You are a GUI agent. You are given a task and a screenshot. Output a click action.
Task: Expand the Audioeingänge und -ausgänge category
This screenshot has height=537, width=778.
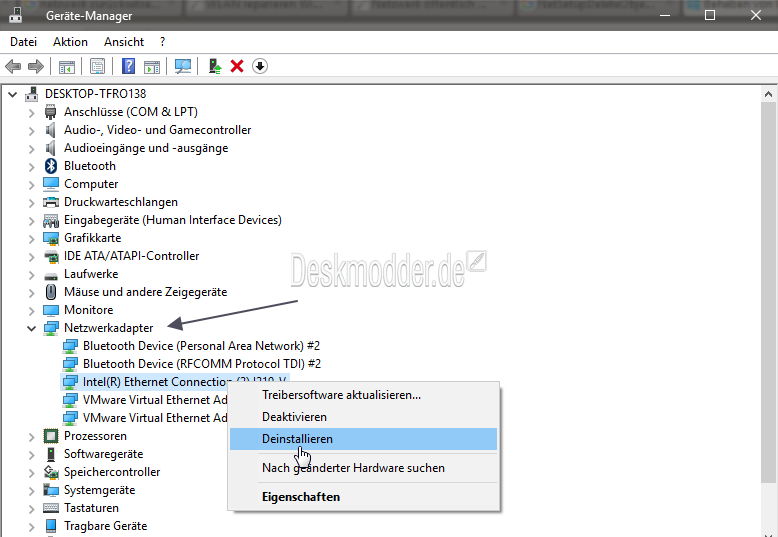coord(31,148)
